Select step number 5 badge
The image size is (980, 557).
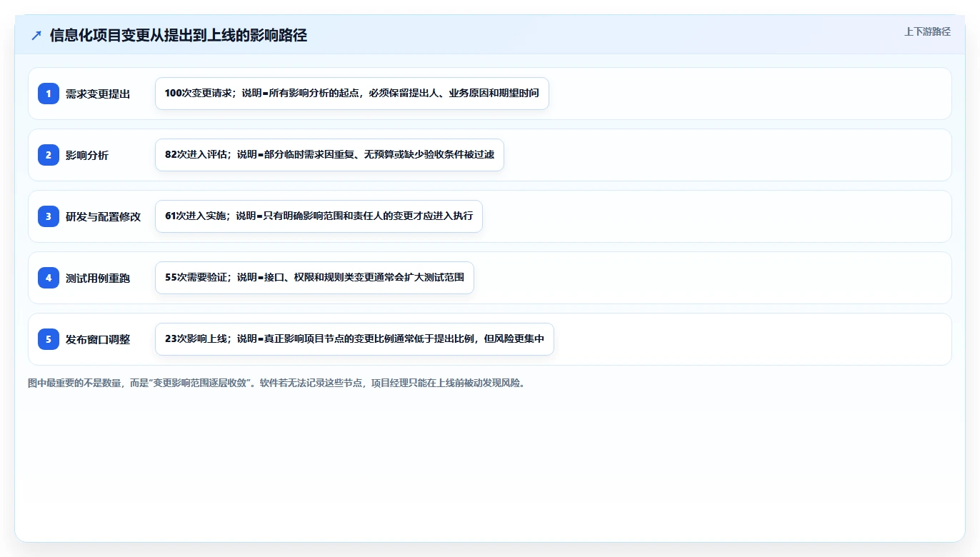49,339
